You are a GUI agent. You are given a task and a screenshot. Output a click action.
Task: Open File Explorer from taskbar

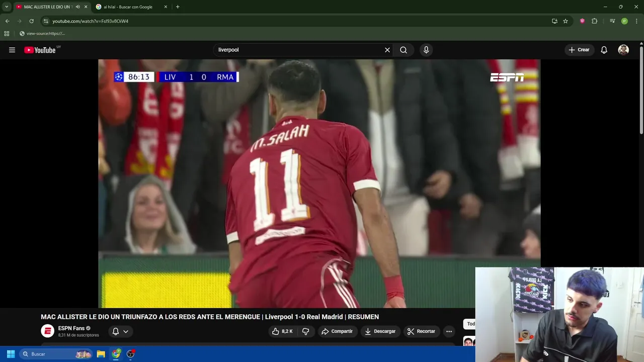pos(101,354)
